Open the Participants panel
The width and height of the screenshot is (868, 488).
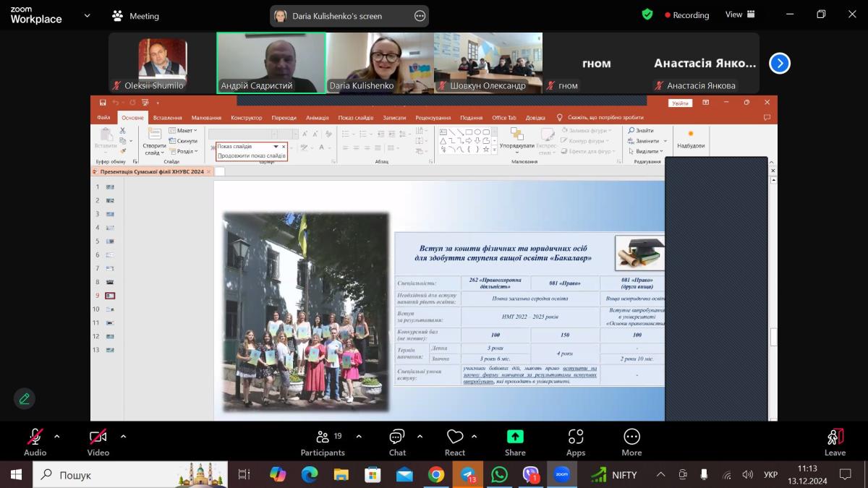click(323, 442)
